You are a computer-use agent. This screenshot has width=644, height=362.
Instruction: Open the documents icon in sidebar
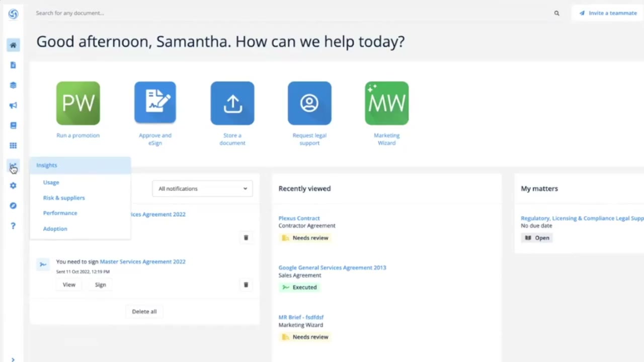[x=13, y=65]
